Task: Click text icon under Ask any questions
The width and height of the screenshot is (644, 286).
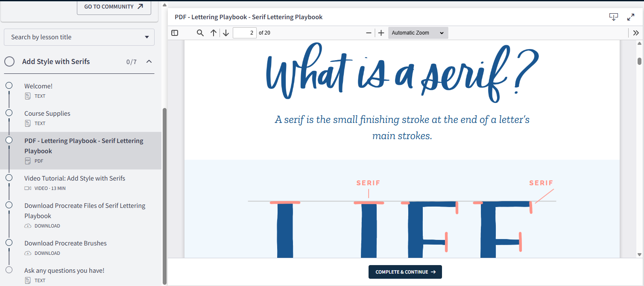Action: click(x=28, y=280)
